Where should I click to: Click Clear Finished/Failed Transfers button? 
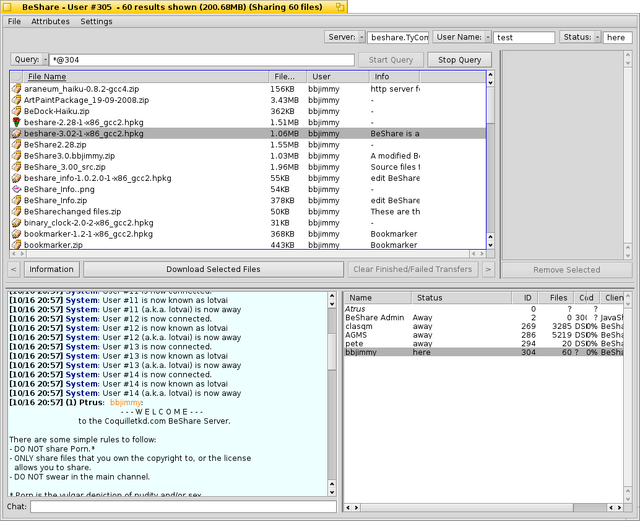pos(413,269)
